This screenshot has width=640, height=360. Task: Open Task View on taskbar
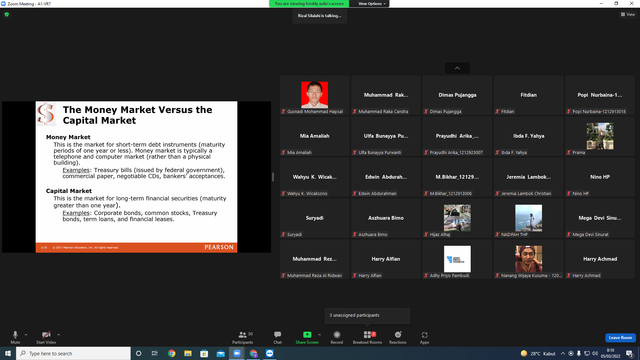(x=155, y=353)
